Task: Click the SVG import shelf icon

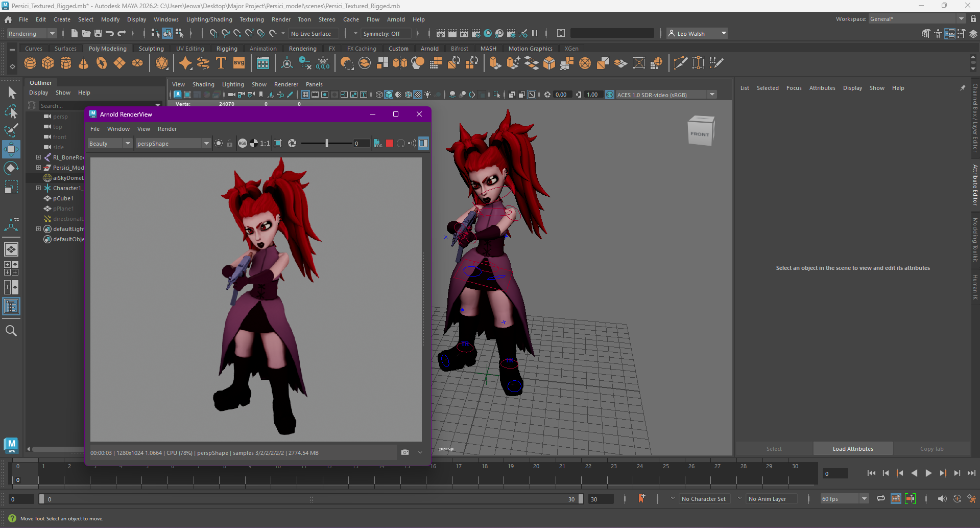Action: (x=239, y=63)
